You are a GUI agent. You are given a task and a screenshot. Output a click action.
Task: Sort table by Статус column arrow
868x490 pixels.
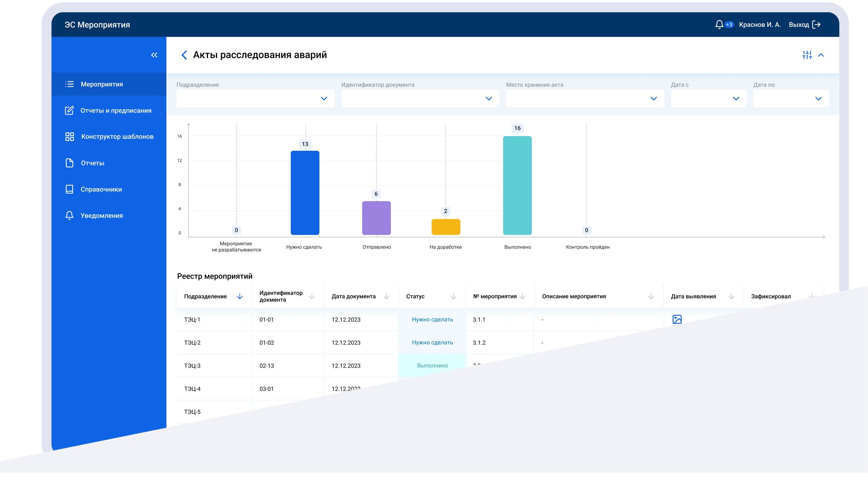pyautogui.click(x=453, y=296)
